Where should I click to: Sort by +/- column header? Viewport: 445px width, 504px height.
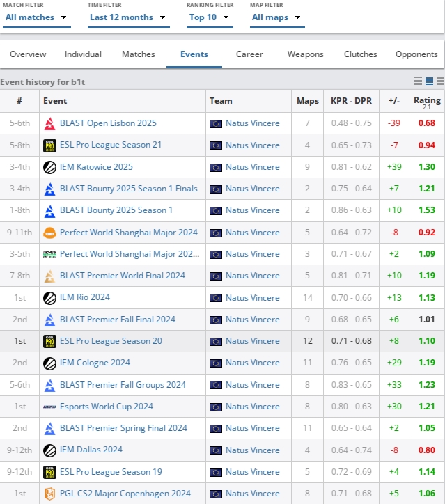pyautogui.click(x=394, y=101)
